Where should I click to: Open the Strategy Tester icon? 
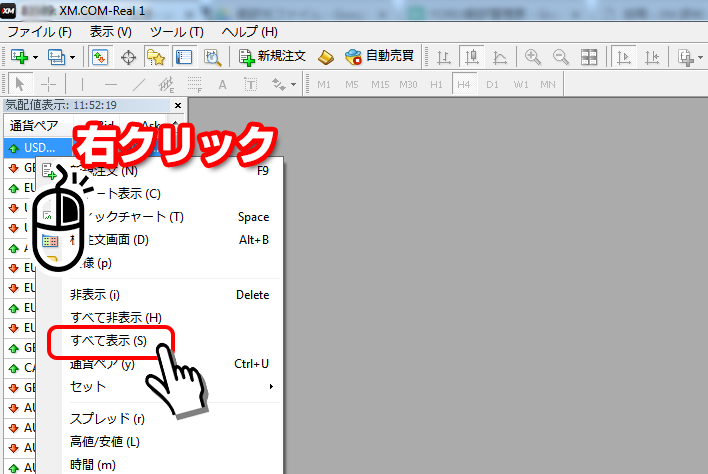pyautogui.click(x=212, y=57)
